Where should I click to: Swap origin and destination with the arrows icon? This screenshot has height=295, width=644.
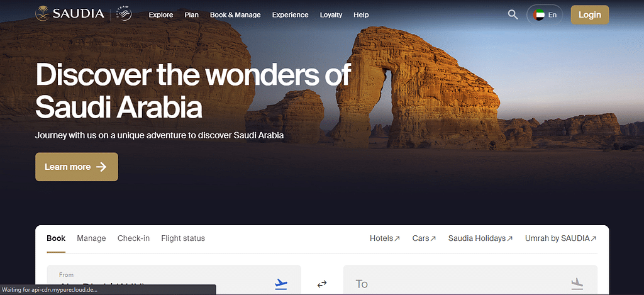(x=322, y=284)
